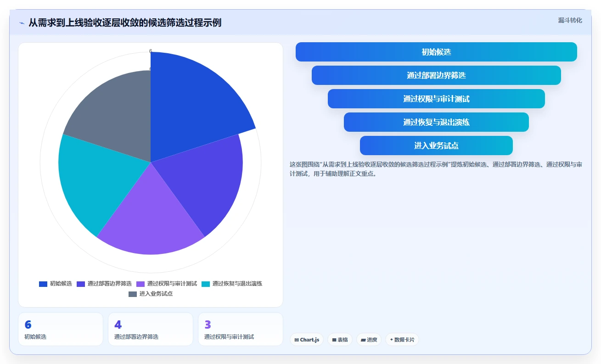Select the 通过部署边界筛选 funnel bar
This screenshot has height=364, width=601.
(436, 75)
